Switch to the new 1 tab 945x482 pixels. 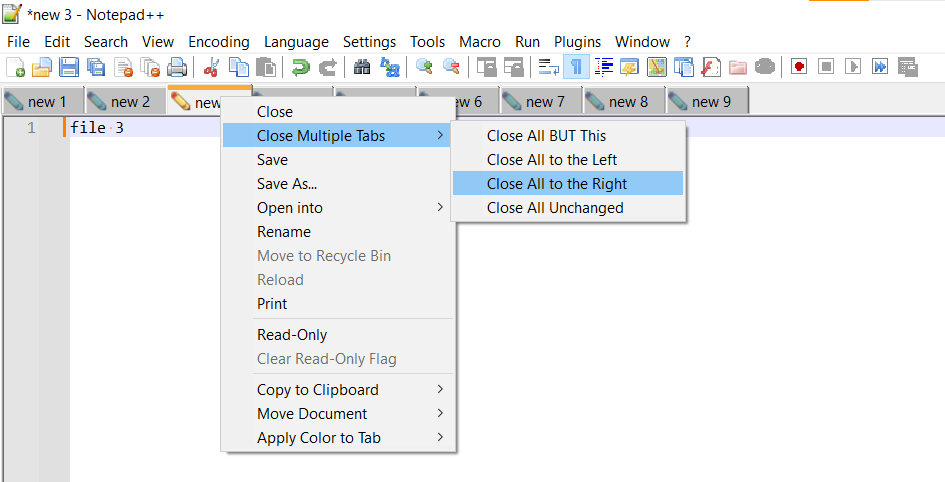(42, 101)
